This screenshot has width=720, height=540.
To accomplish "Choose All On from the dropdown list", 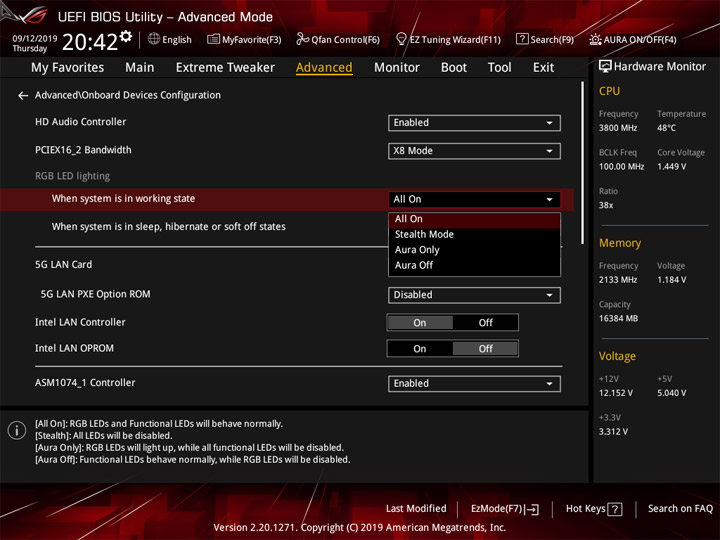I will click(474, 219).
